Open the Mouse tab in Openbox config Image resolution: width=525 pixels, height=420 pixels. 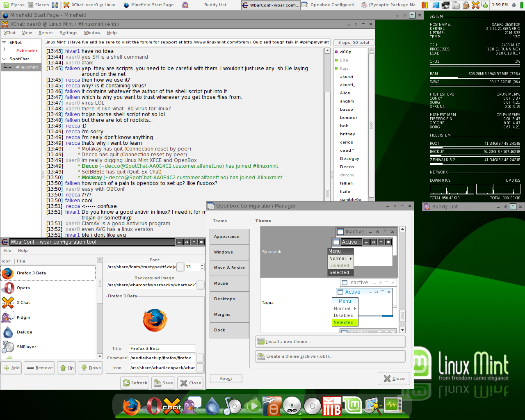pyautogui.click(x=230, y=283)
